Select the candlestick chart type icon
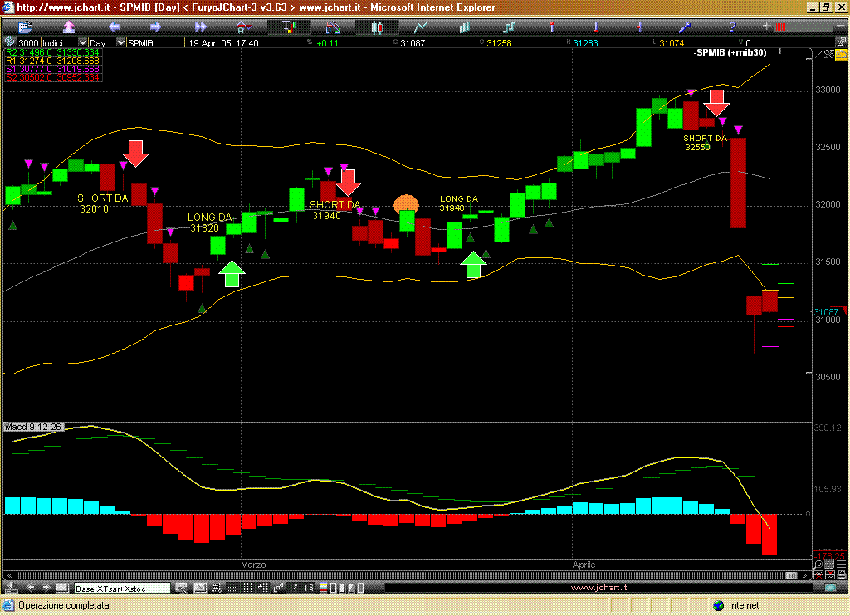 pyautogui.click(x=378, y=27)
